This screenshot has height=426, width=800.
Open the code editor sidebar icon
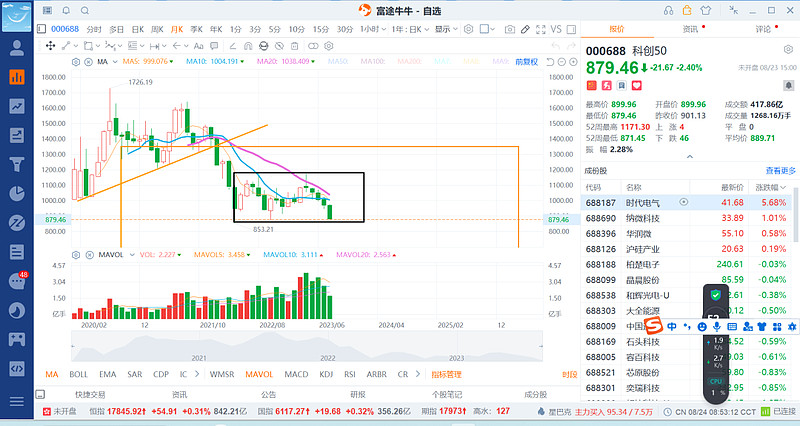pyautogui.click(x=16, y=368)
